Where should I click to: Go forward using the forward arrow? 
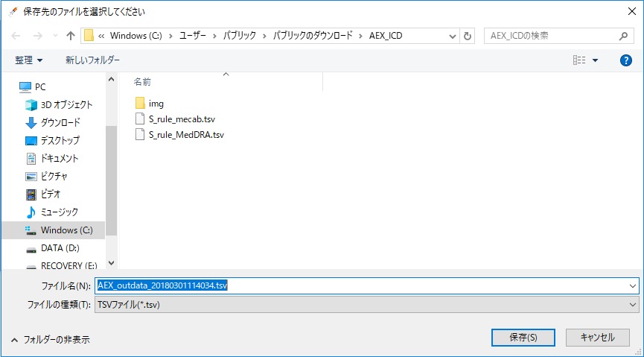click(37, 37)
